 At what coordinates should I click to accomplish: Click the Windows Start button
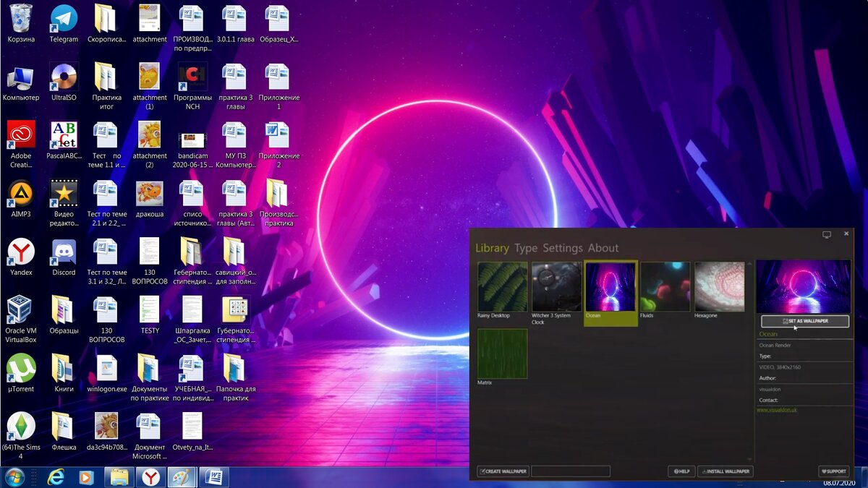click(14, 476)
